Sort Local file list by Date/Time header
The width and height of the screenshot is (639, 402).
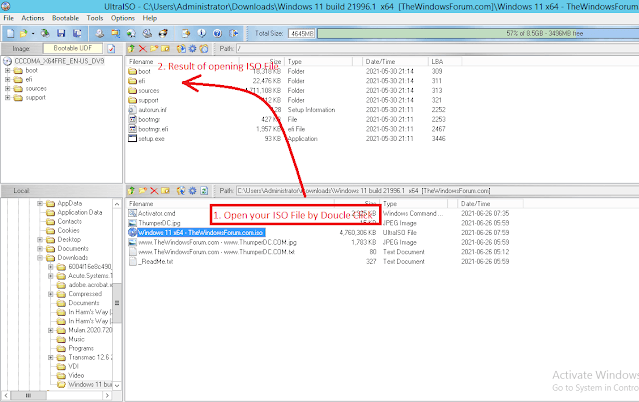(490, 203)
